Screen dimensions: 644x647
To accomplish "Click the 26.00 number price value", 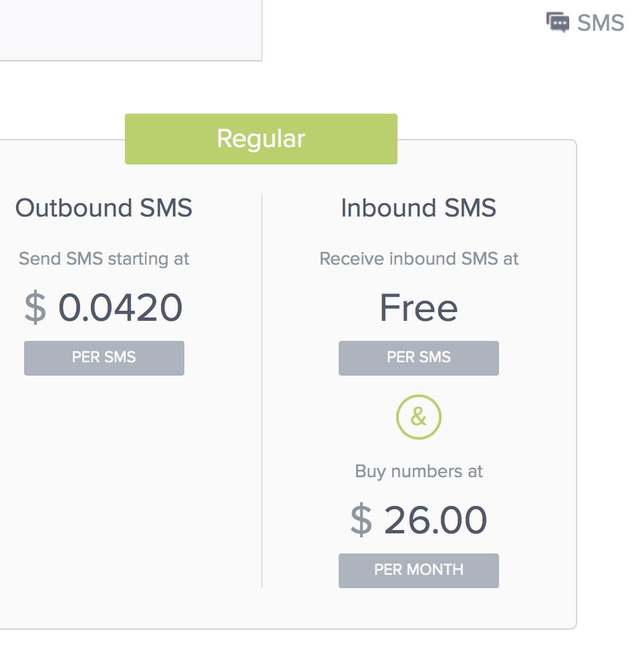I will 436,521.
